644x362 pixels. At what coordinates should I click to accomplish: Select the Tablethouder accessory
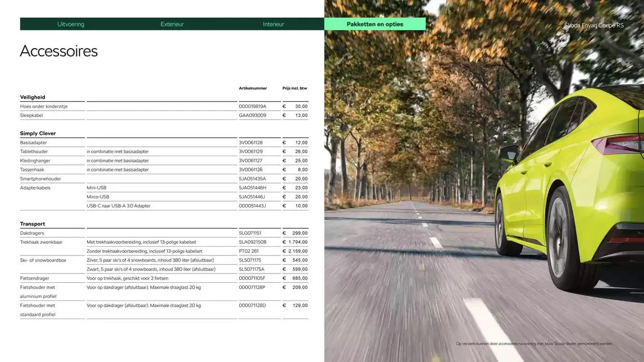(x=33, y=151)
